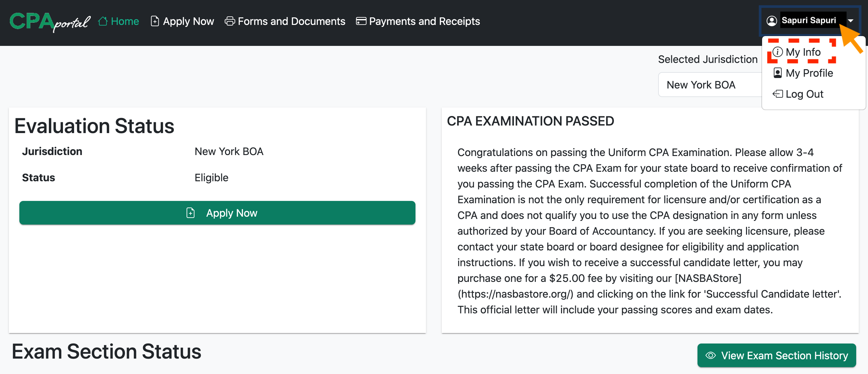This screenshot has height=374, width=868.
Task: Select Log Out from the dropdown
Action: pyautogui.click(x=804, y=94)
